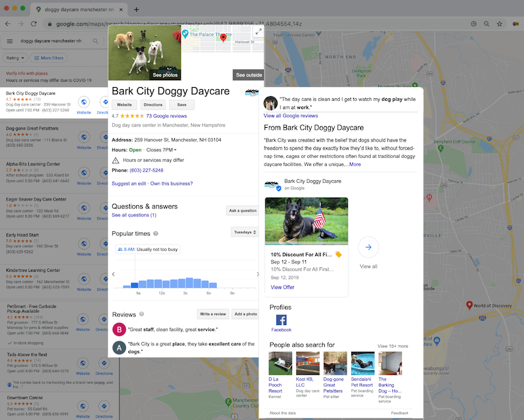
Task: Select the Directions icon for Dog-gone Great Petsitters
Action: [x=104, y=138]
